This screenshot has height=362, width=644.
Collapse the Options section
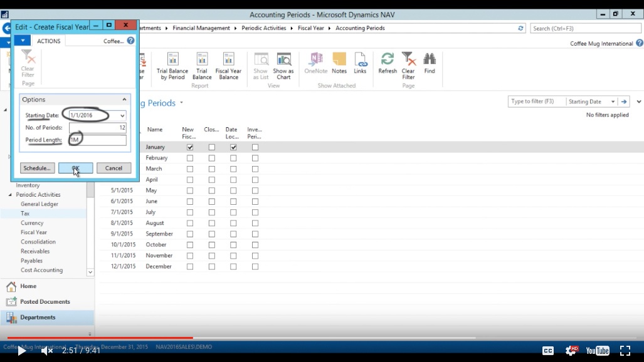(124, 100)
